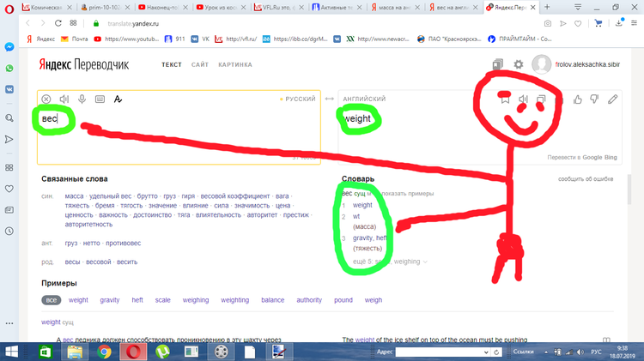Click related word 'весовой'
The height and width of the screenshot is (361, 644).
[x=99, y=262]
